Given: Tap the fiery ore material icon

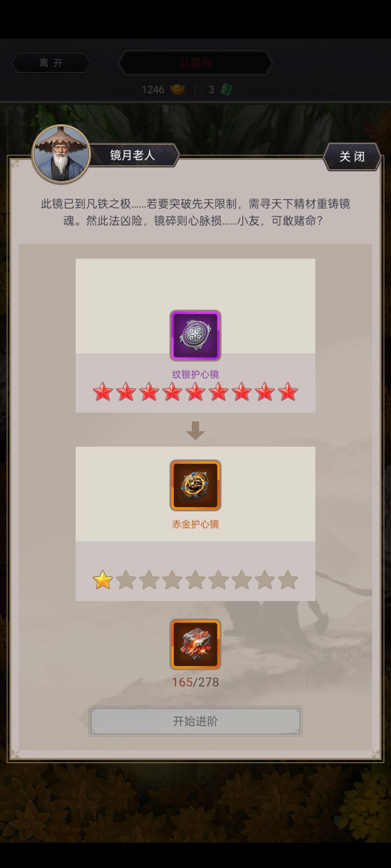Looking at the screenshot, I should (195, 644).
